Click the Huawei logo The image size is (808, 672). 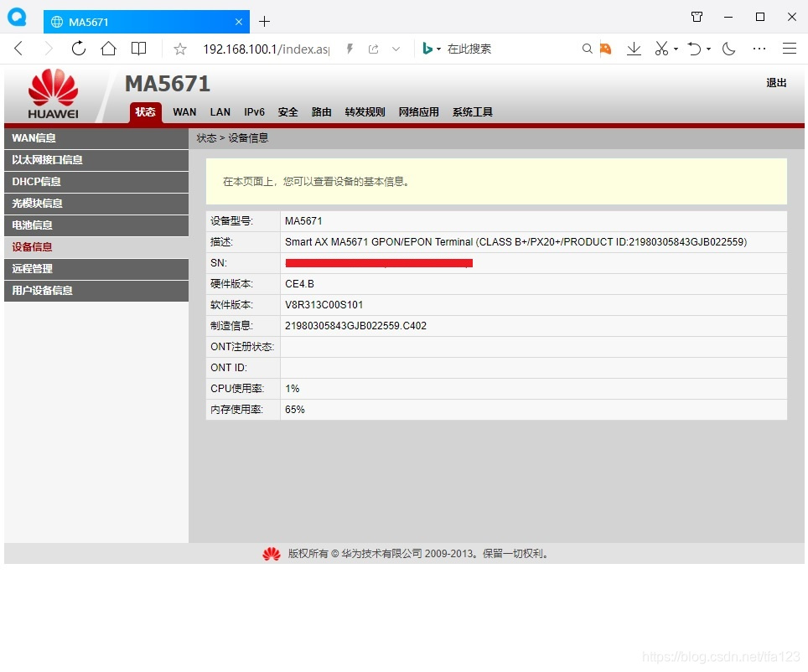53,93
